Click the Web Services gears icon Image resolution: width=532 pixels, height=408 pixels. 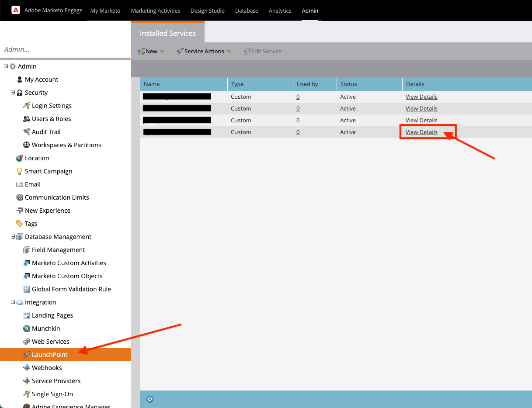click(27, 342)
